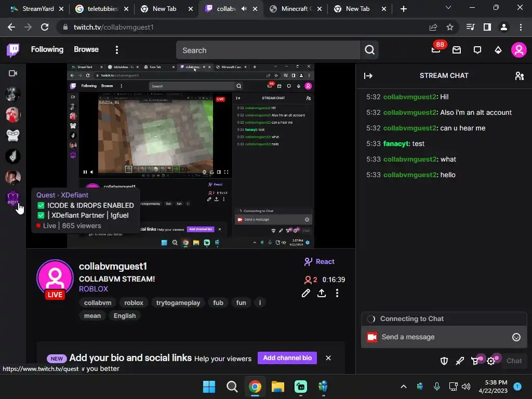Screen dimensions: 532x399
Task: Open a new browser tab
Action: tap(403, 9)
